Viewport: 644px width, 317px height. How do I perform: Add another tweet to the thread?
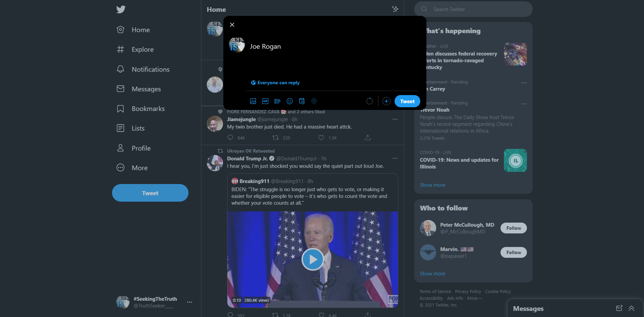pos(386,101)
